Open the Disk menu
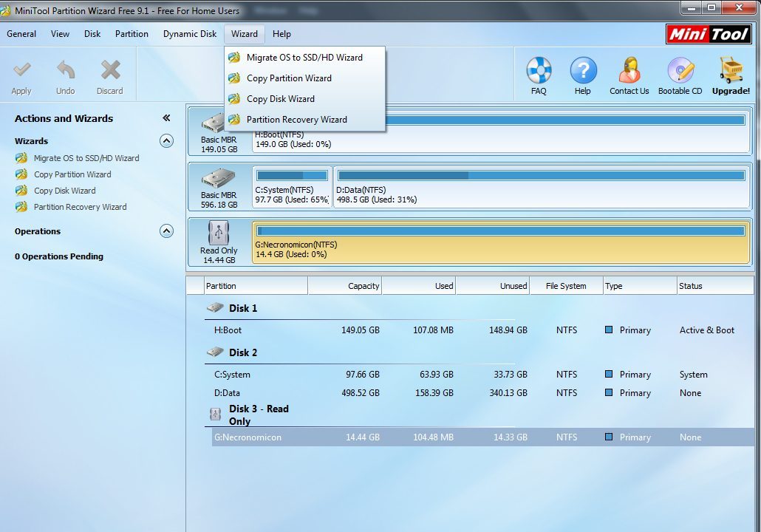Image resolution: width=761 pixels, height=532 pixels. 92,34
